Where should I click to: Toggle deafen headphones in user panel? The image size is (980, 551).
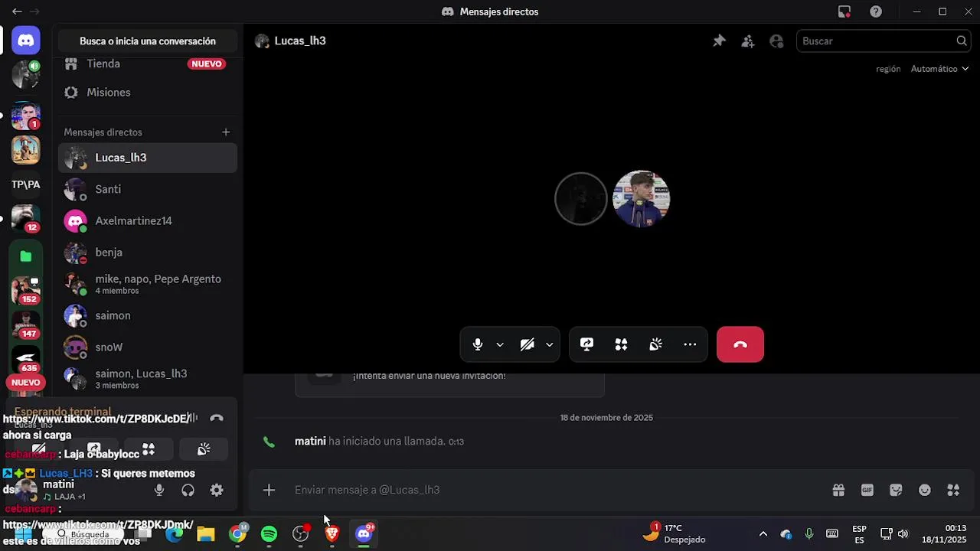tap(188, 491)
